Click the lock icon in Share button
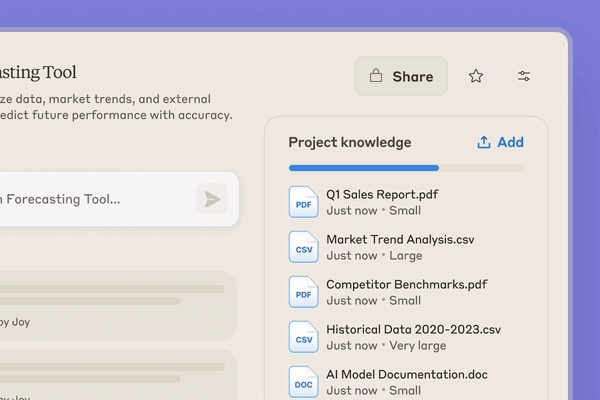The height and width of the screenshot is (400, 600). pyautogui.click(x=376, y=76)
